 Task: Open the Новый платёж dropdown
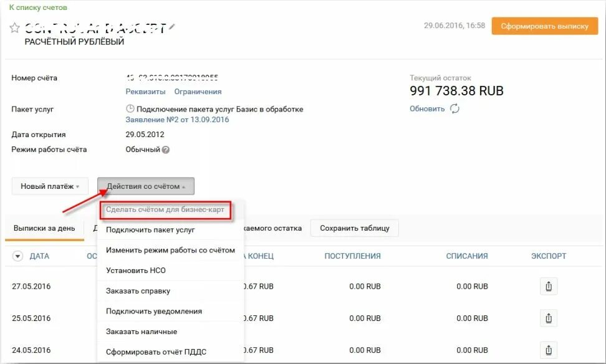click(49, 186)
